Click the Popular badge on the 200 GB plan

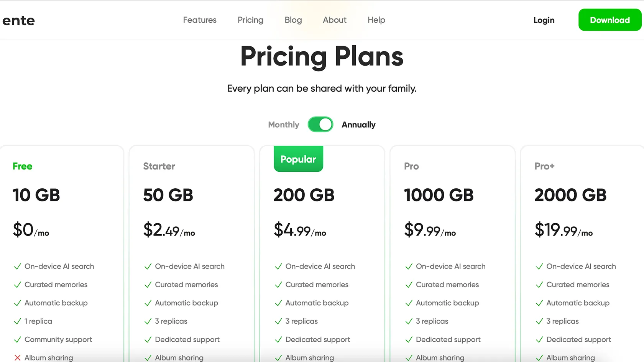pyautogui.click(x=298, y=159)
